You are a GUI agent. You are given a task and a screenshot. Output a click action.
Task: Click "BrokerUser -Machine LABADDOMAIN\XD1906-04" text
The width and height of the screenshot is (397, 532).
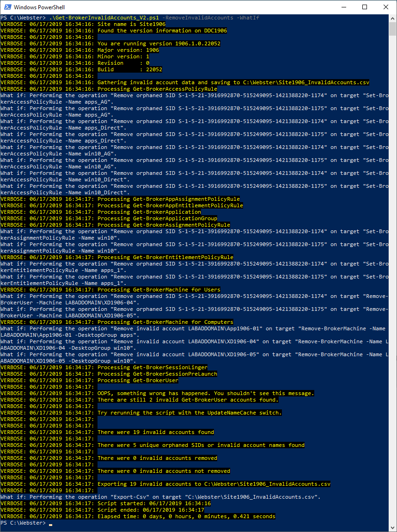pyautogui.click(x=69, y=303)
